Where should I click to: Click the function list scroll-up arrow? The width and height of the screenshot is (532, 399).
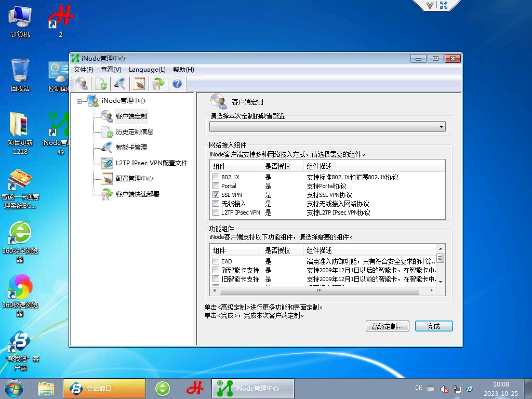[441, 249]
